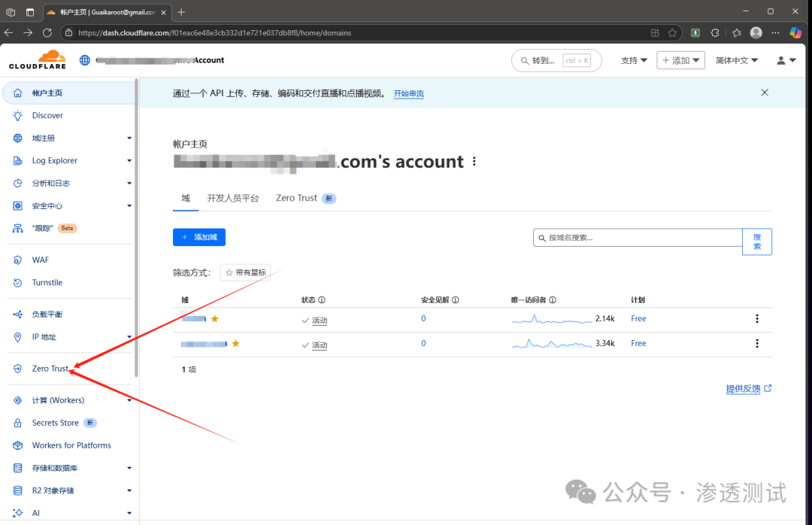Click the WAF shield icon in sidebar
This screenshot has width=812, height=525.
point(17,260)
